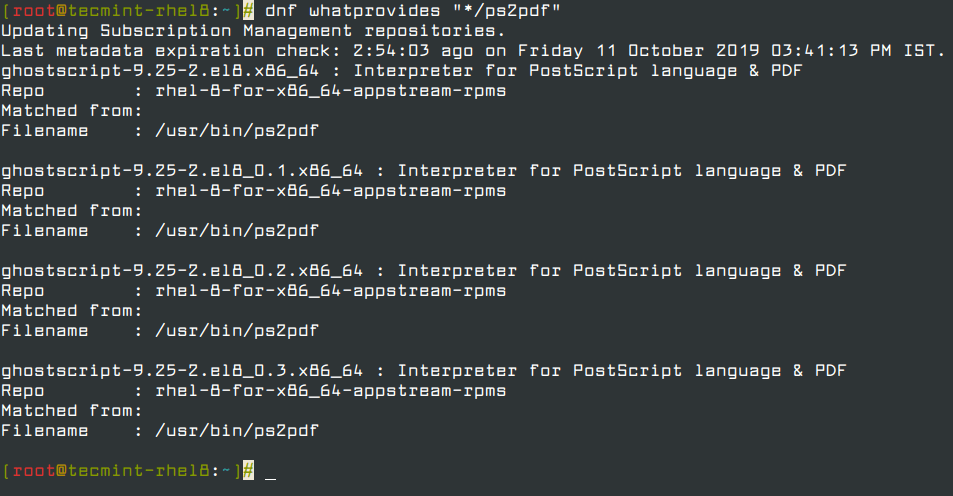Image resolution: width=953 pixels, height=496 pixels.
Task: Click the last Repo label
Action: (x=23, y=391)
